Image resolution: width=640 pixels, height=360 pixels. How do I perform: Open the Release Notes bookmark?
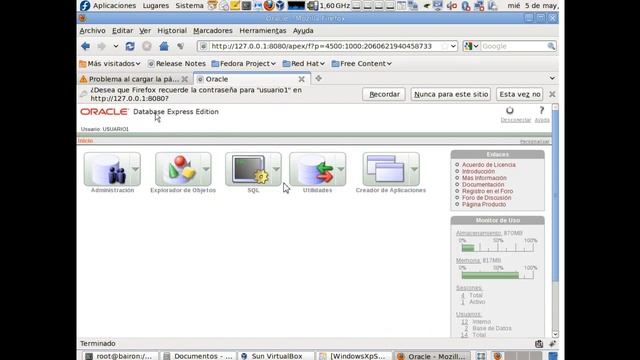coord(177,64)
